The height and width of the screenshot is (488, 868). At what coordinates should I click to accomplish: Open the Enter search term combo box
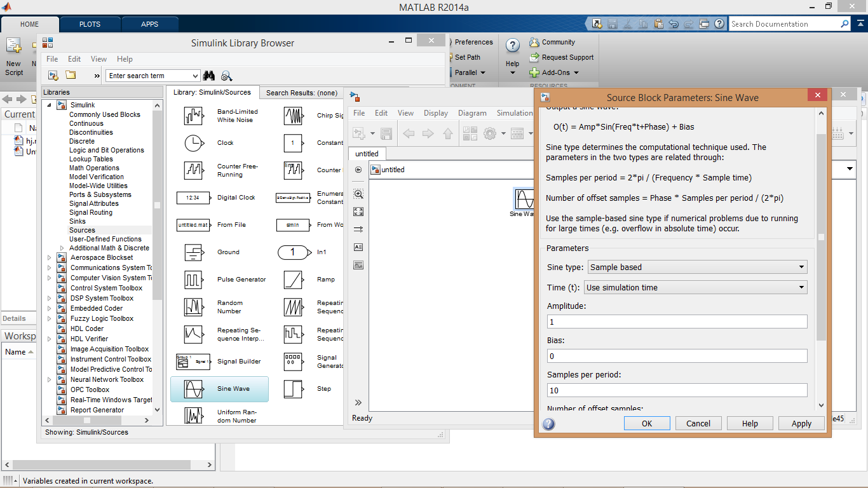(153, 76)
